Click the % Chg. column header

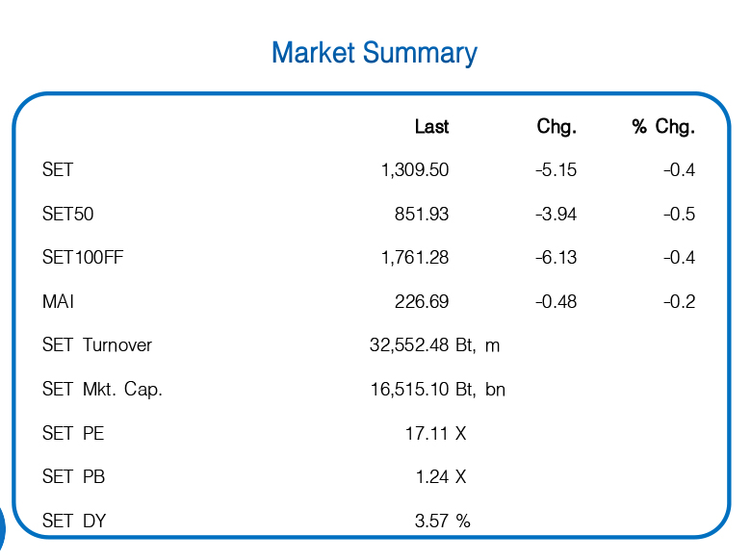click(663, 127)
